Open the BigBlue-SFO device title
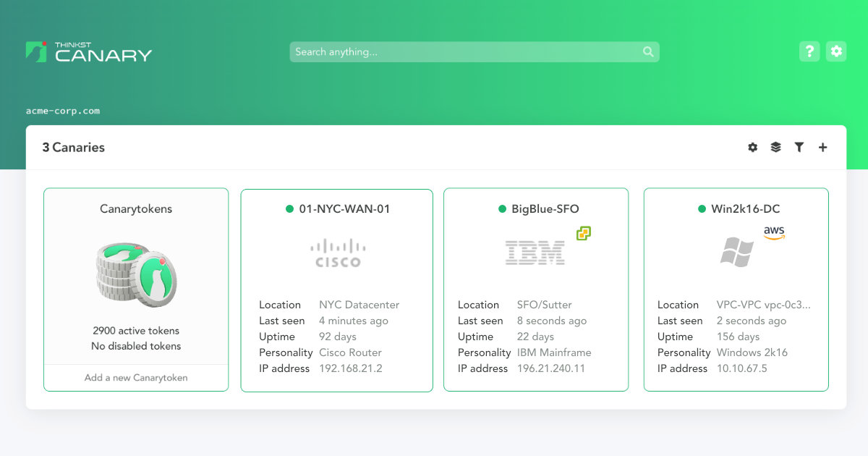This screenshot has height=456, width=868. [545, 209]
